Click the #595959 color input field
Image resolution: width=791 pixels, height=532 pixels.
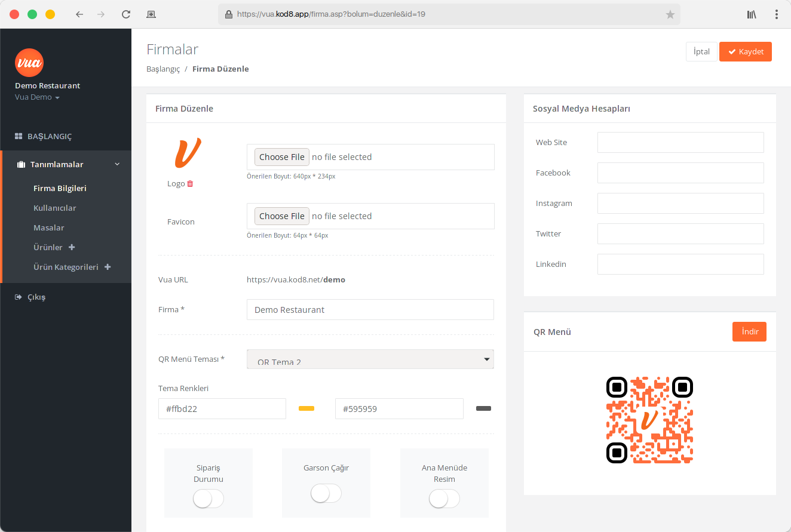399,409
